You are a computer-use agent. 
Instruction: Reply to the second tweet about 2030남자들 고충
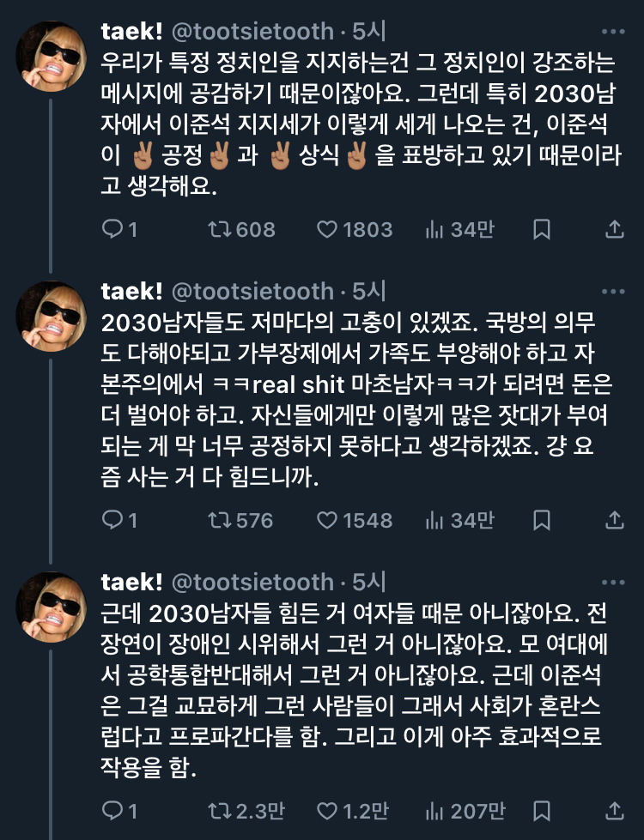113,520
